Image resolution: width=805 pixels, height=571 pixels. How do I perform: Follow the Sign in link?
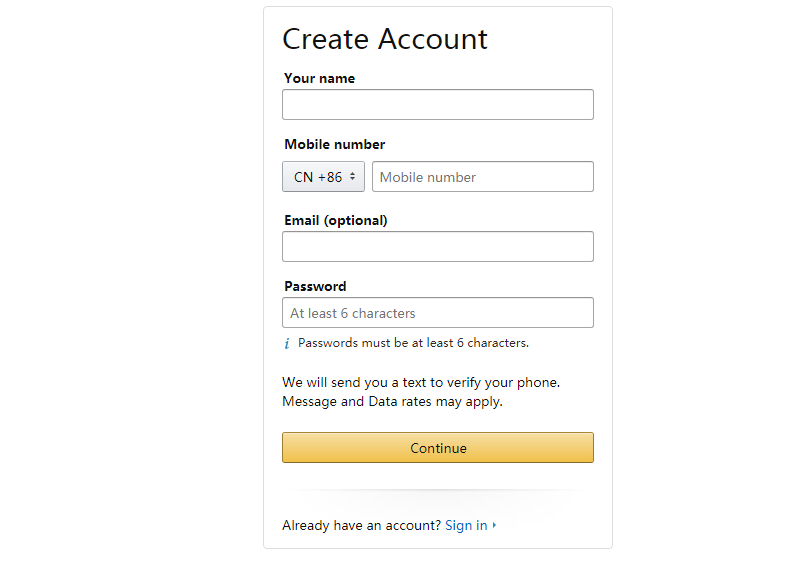466,526
